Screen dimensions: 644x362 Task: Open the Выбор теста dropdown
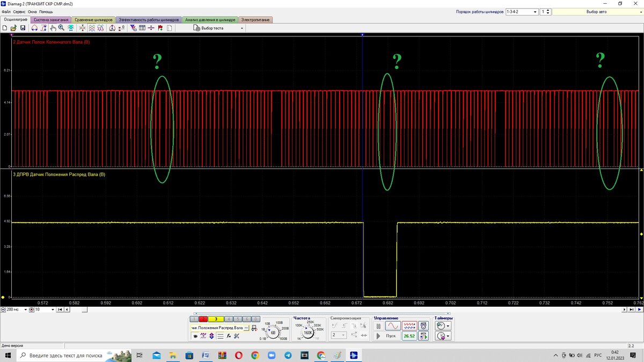[242, 28]
